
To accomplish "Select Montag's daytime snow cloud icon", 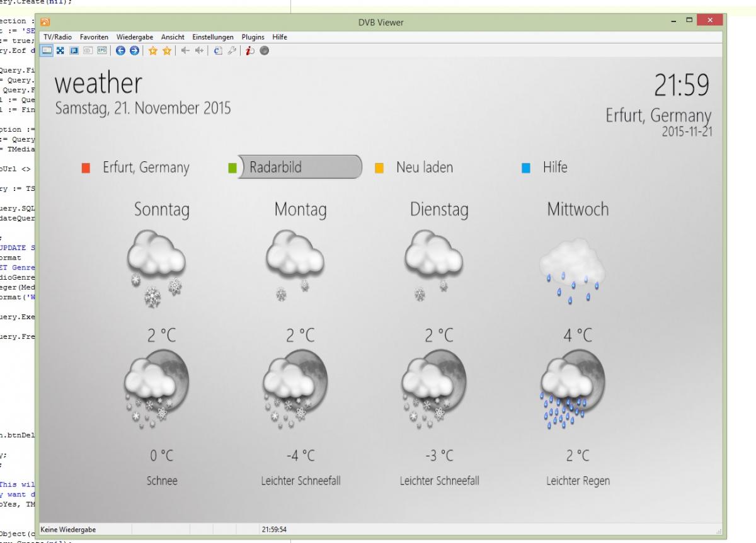I will [295, 265].
